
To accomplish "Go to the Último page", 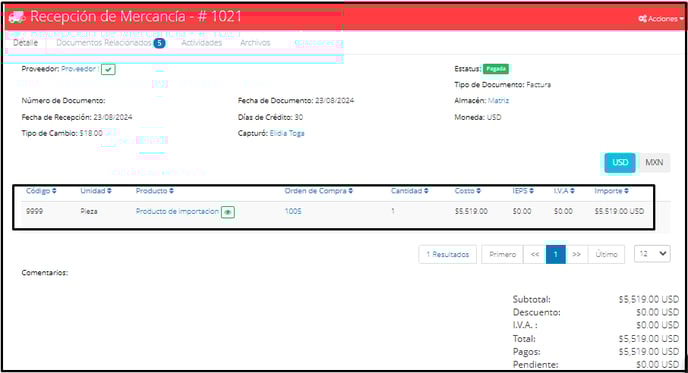I will [606, 254].
